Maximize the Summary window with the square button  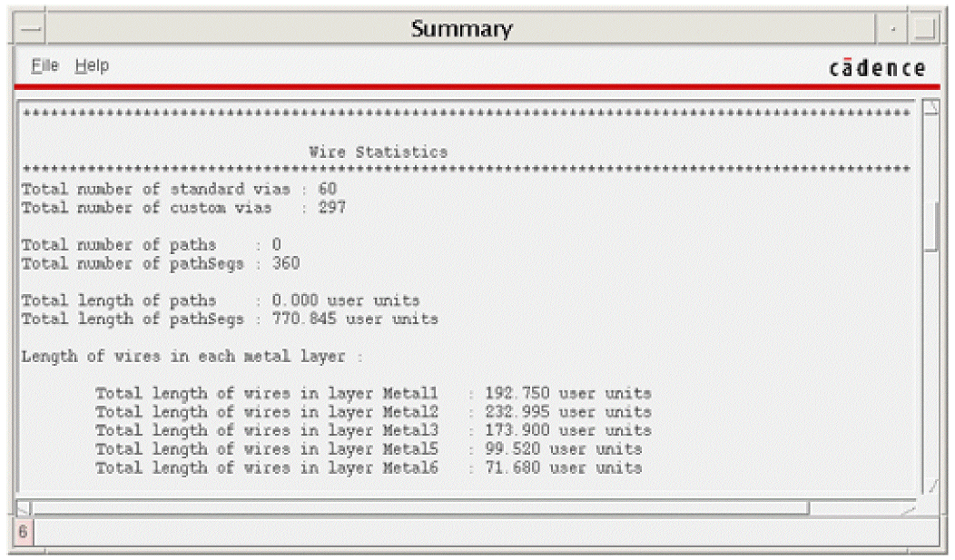(x=924, y=28)
